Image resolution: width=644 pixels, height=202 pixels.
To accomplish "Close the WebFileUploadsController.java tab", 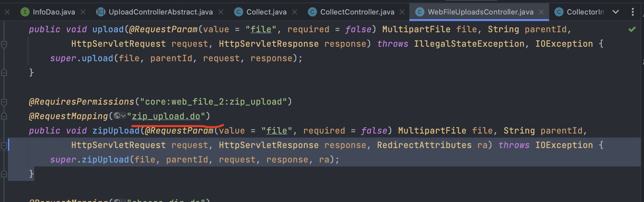I will click(541, 12).
